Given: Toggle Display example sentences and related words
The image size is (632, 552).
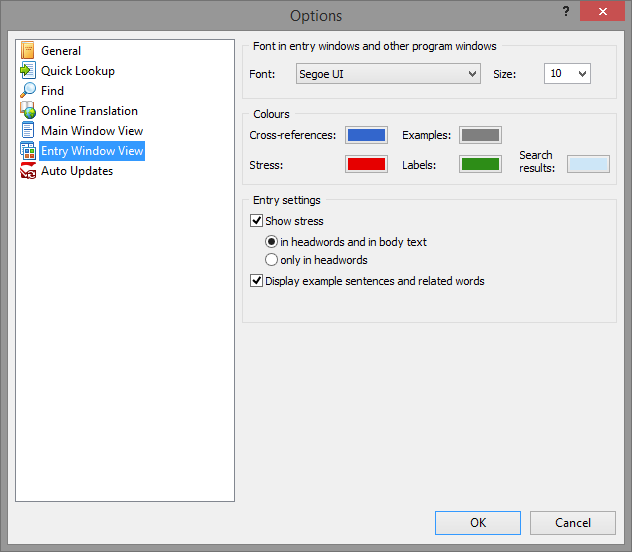Looking at the screenshot, I should pos(257,281).
